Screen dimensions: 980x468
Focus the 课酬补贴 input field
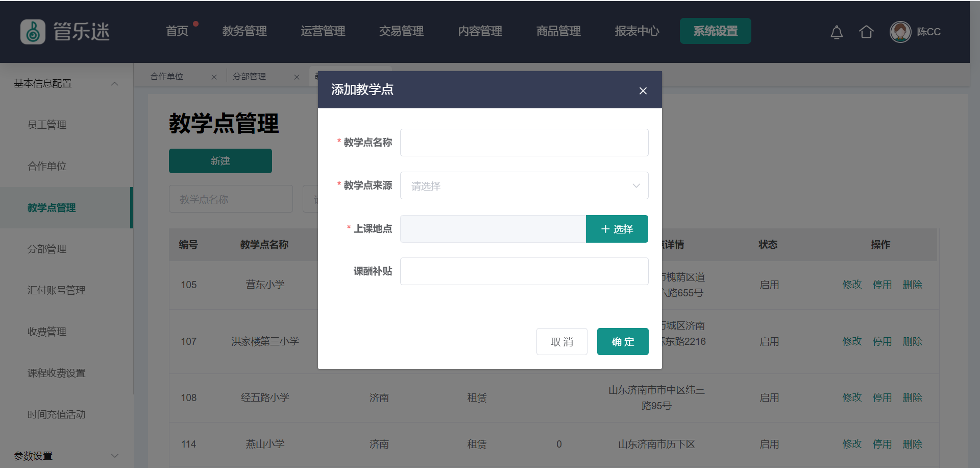point(524,271)
